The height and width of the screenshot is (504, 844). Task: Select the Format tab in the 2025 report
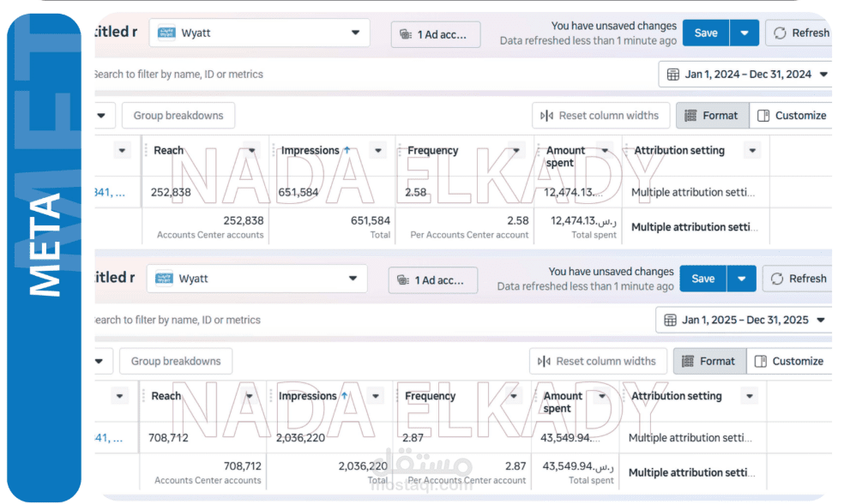tap(709, 362)
